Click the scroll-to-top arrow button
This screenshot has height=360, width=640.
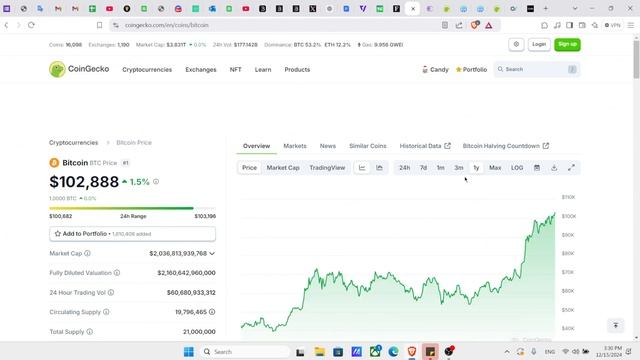pyautogui.click(x=616, y=325)
